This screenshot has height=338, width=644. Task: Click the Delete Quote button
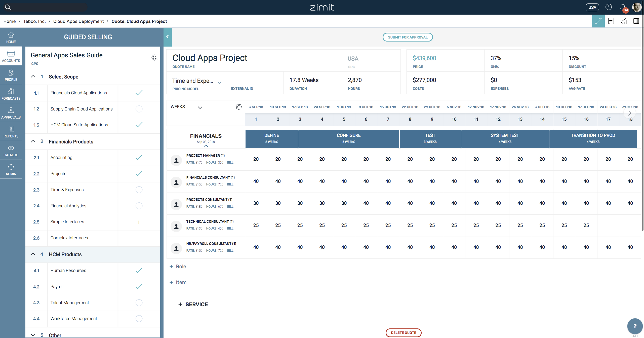pos(403,332)
